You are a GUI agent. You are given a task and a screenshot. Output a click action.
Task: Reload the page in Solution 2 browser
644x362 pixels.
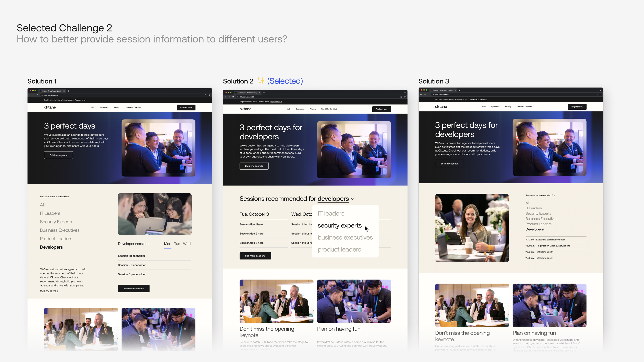click(233, 97)
